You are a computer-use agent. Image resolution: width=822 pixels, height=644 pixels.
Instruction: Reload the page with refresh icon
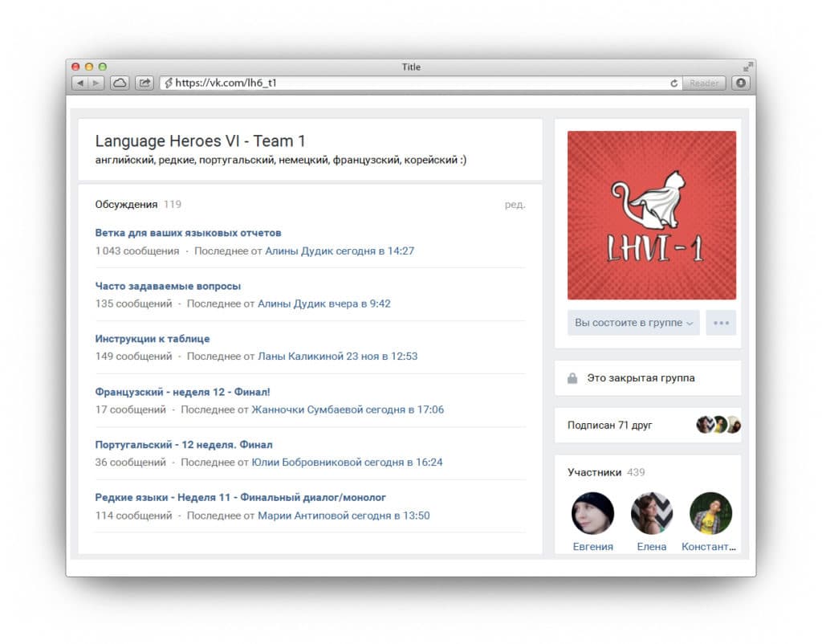(x=673, y=83)
